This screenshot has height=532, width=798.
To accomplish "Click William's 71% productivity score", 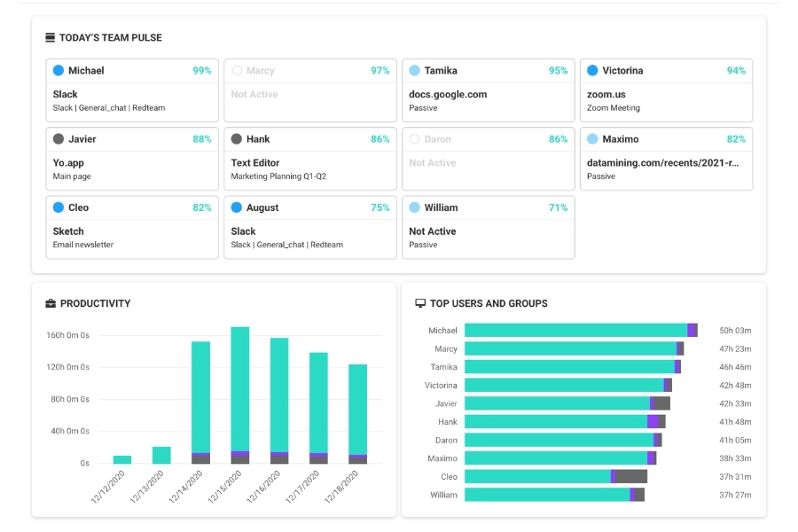I will click(559, 207).
